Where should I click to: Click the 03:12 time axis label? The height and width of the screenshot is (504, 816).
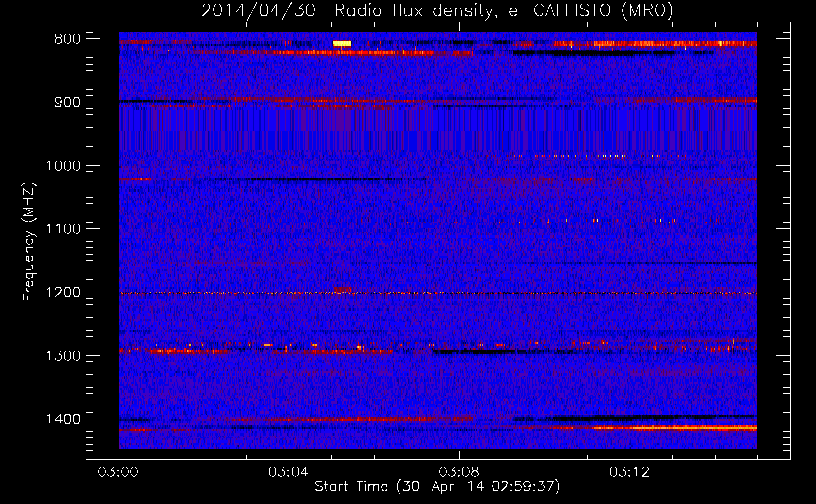pos(629,472)
